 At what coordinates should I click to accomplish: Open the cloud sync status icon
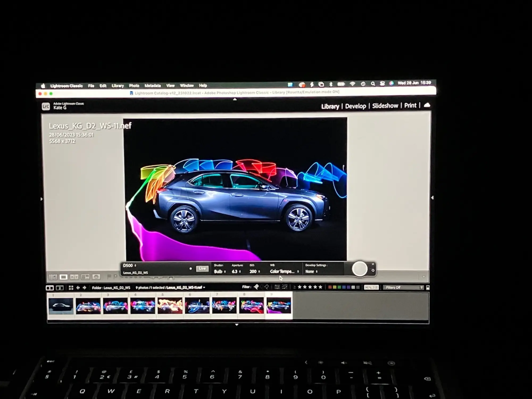coord(427,105)
